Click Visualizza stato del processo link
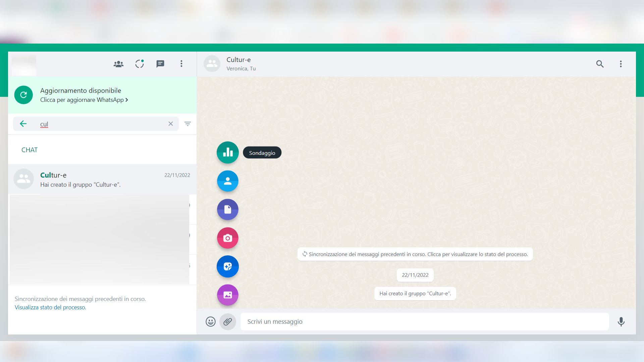 50,307
